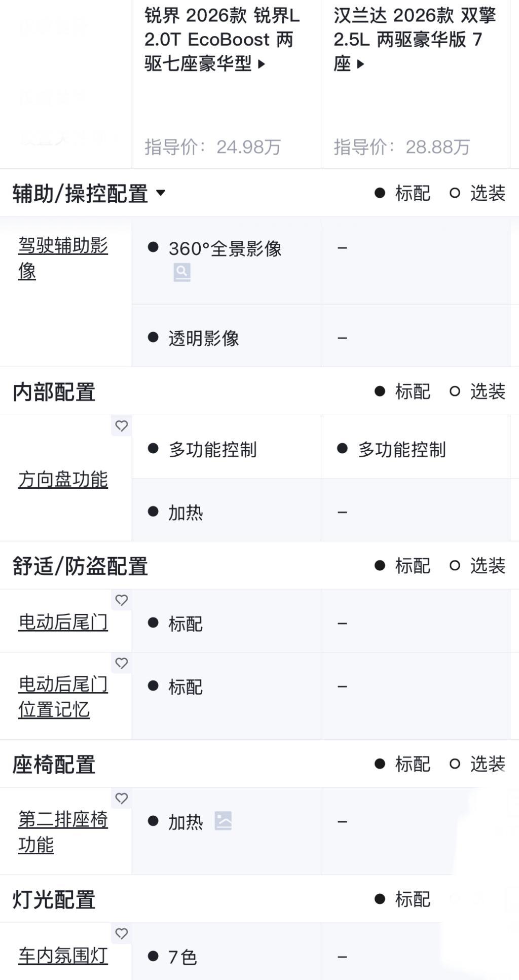Tap 车内氛围灯 label link
Image resolution: width=519 pixels, height=980 pixels.
[63, 956]
